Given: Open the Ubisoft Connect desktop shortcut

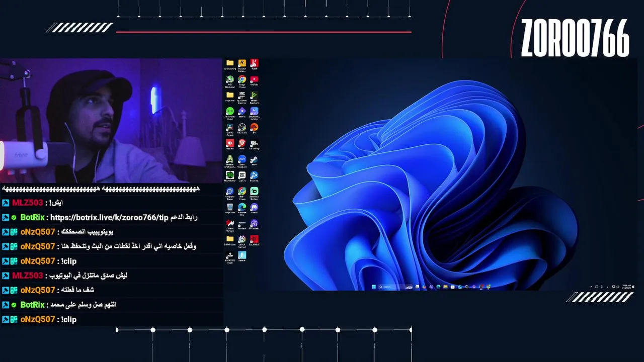Looking at the screenshot, I should [x=242, y=241].
